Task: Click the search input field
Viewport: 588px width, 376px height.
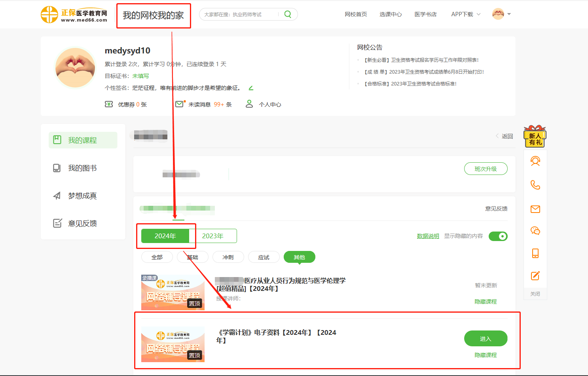Action: 239,15
